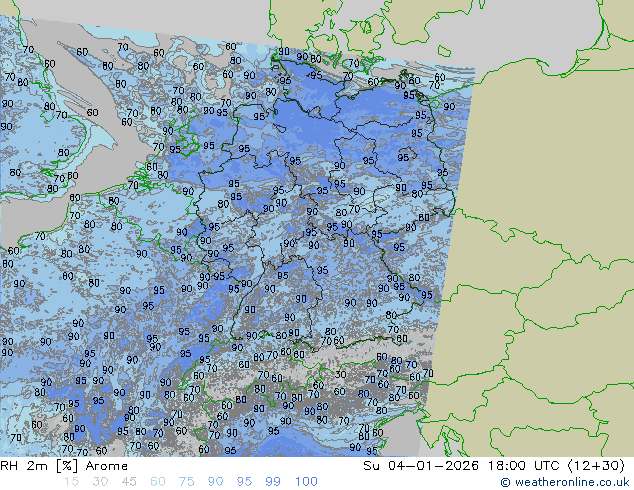Click legend value 75
Image resolution: width=634 pixels, height=490 pixels.
(x=186, y=482)
